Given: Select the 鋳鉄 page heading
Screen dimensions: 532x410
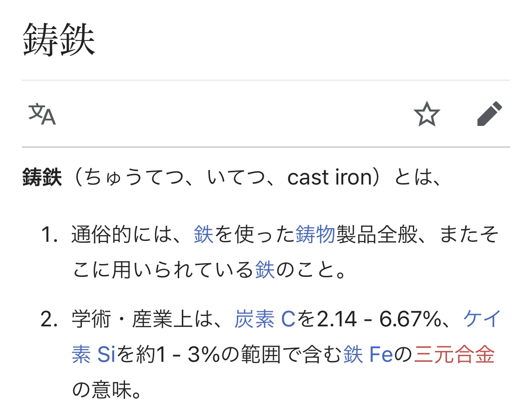Looking at the screenshot, I should pyautogui.click(x=59, y=40).
